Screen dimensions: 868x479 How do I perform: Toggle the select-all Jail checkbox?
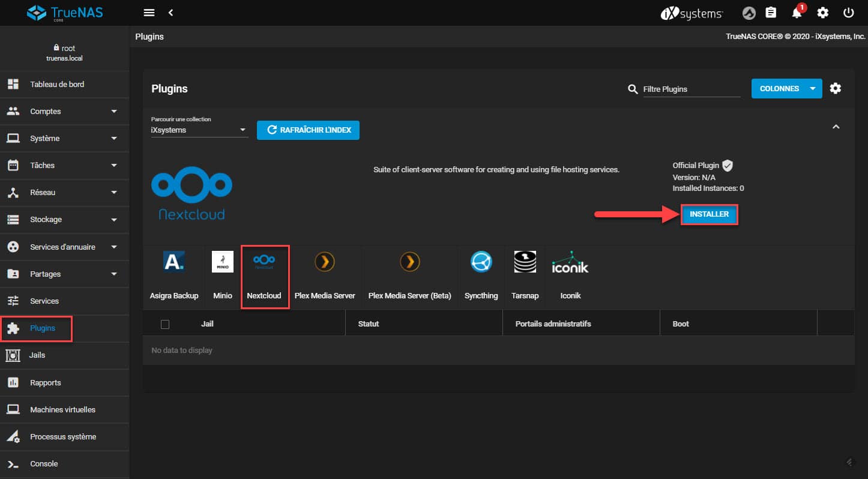tap(165, 324)
